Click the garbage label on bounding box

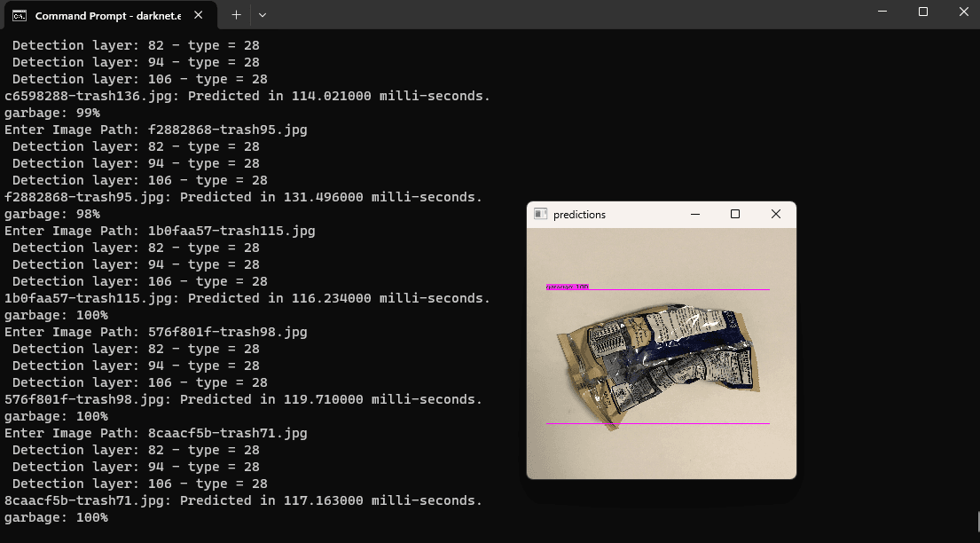568,287
